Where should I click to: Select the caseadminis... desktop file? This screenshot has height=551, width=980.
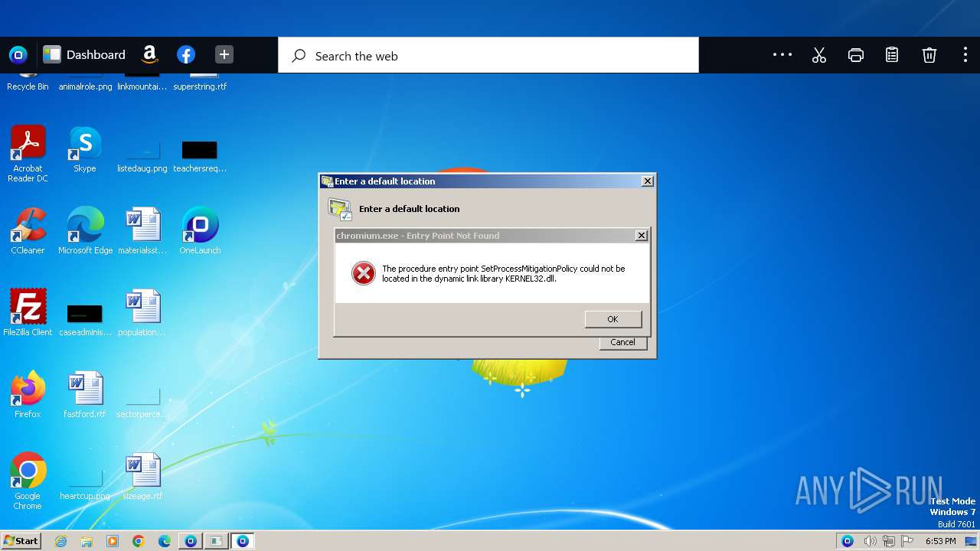85,319
